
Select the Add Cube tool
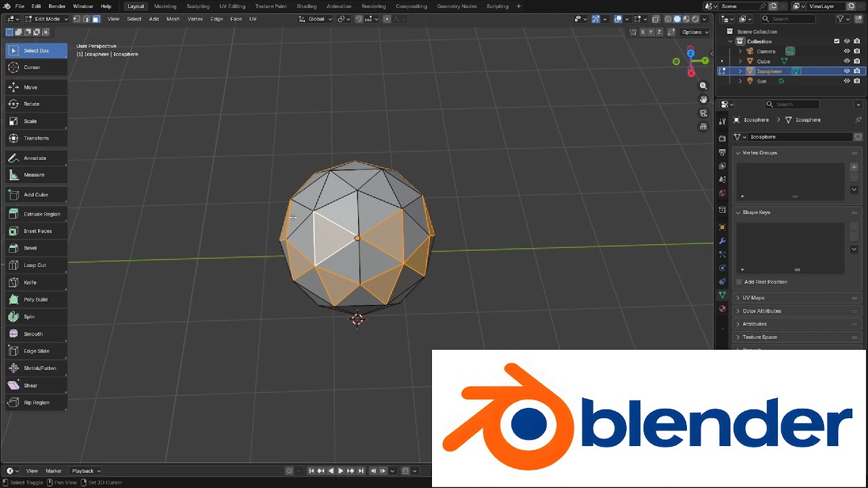tap(36, 195)
